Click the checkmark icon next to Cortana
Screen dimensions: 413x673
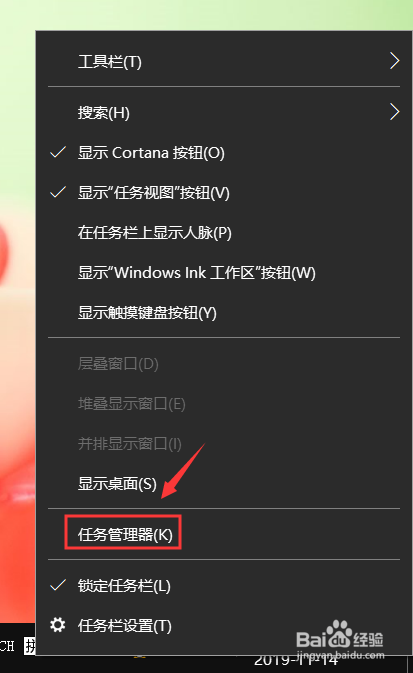click(x=58, y=152)
